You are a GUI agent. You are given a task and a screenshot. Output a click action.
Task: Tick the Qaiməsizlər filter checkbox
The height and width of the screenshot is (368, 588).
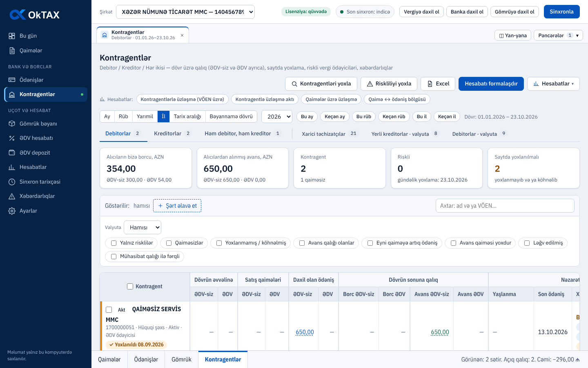point(169,243)
